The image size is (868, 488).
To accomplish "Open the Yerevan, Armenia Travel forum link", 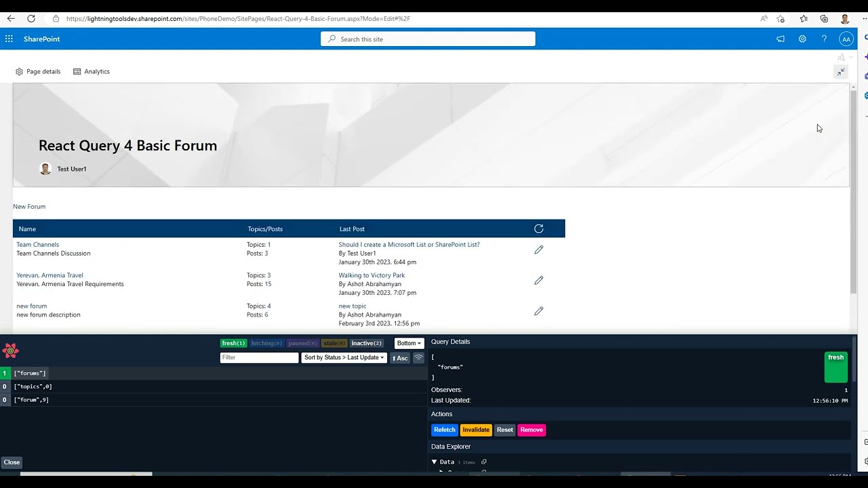I will pyautogui.click(x=50, y=275).
